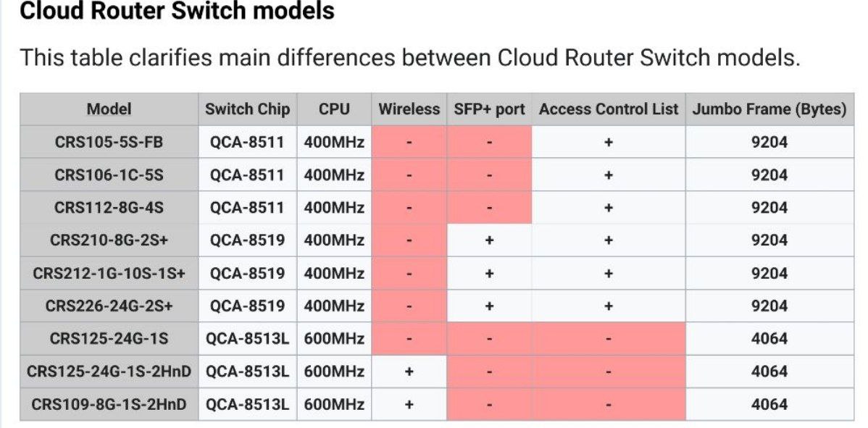Select the CRS125-24G-1S model cell
Screen dimensions: 868x428
click(x=109, y=338)
